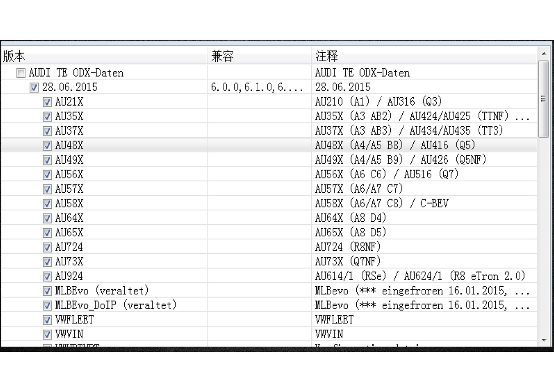Click the scrollbar down arrow
The height and width of the screenshot is (392, 554).
coord(544,340)
